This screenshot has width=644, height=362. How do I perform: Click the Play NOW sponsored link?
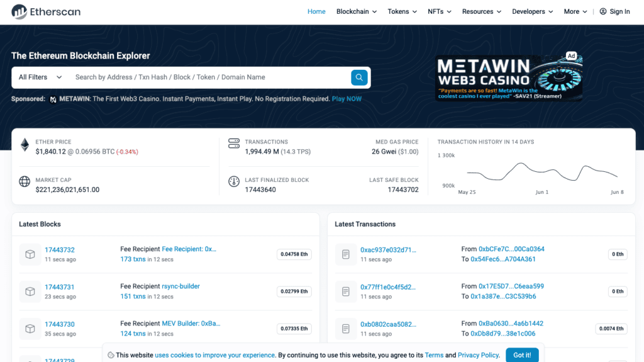pos(347,99)
